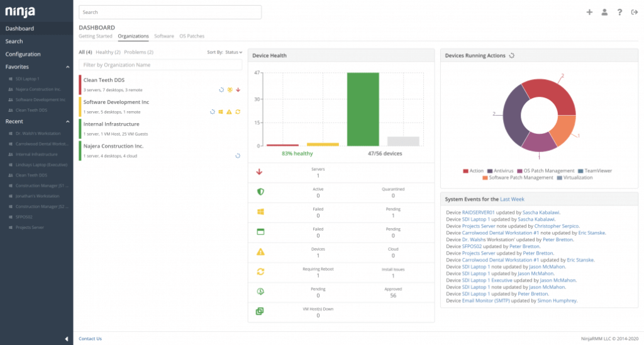Click device icon next to SDI Laptop 1 favorite

(11, 79)
